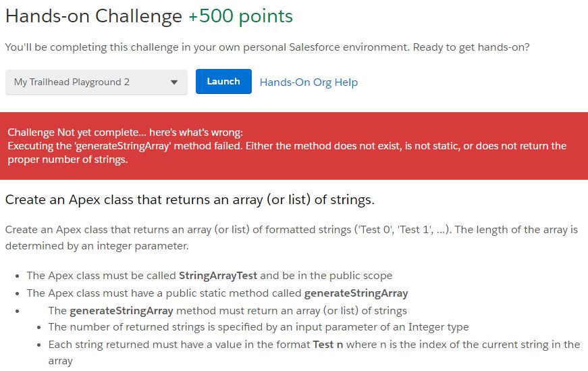Click the green +500 points text
The width and height of the screenshot is (588, 371).
(x=240, y=16)
